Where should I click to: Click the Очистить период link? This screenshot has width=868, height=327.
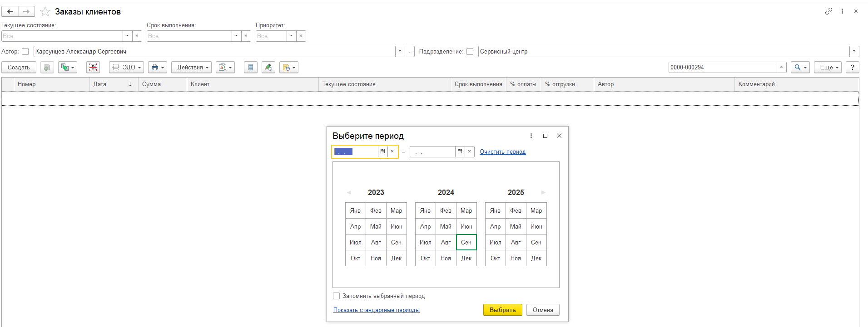pyautogui.click(x=502, y=152)
